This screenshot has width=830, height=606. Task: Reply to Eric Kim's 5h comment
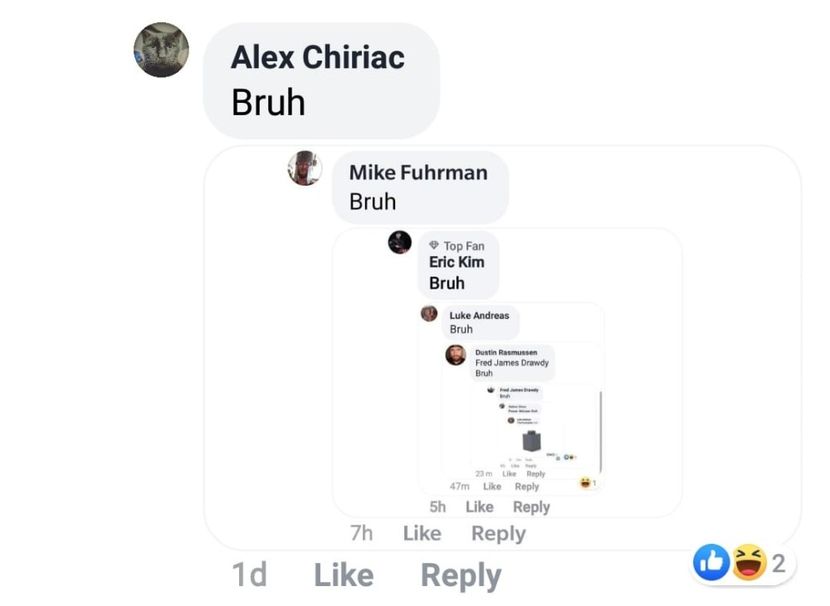tap(531, 508)
